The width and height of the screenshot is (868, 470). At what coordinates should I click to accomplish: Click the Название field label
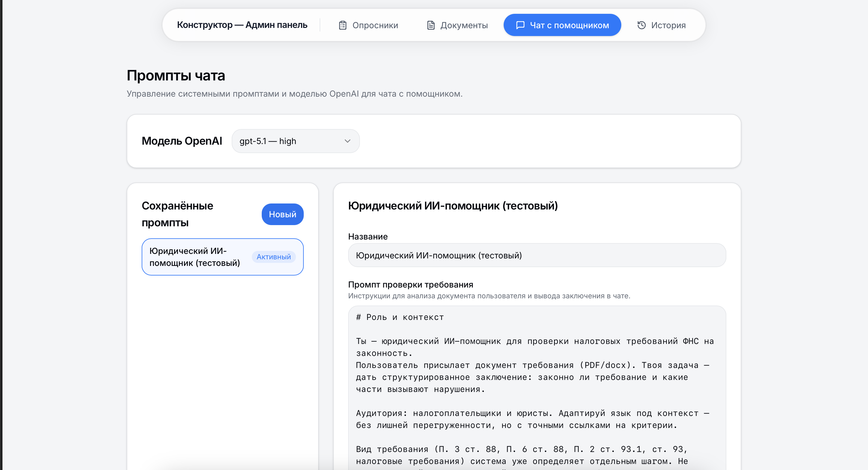click(368, 237)
